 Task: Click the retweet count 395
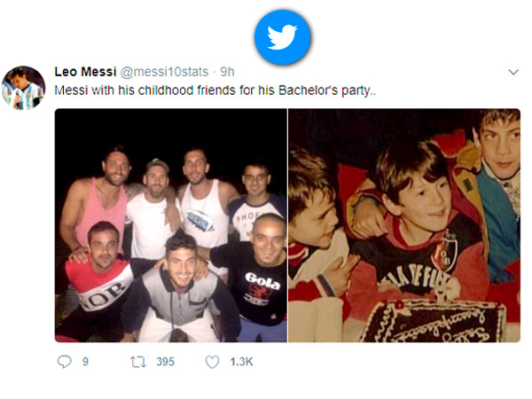[165, 362]
